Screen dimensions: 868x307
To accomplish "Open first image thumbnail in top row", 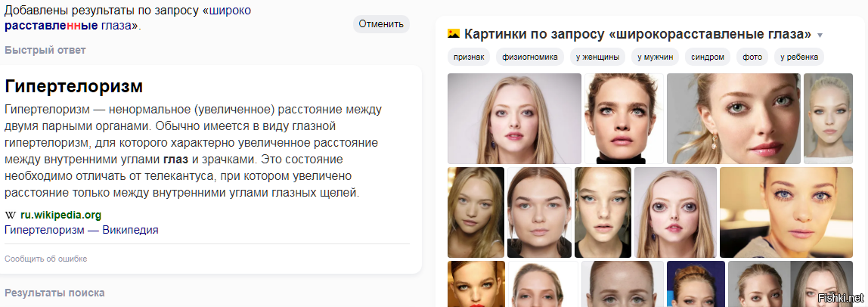I will coord(514,119).
